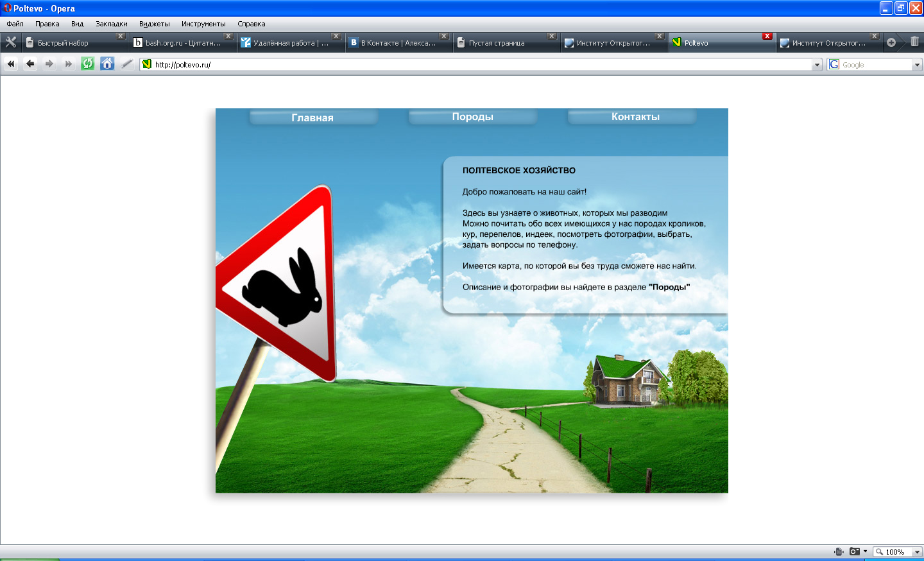Open the Вид menu
This screenshot has height=561, width=924.
[x=78, y=24]
